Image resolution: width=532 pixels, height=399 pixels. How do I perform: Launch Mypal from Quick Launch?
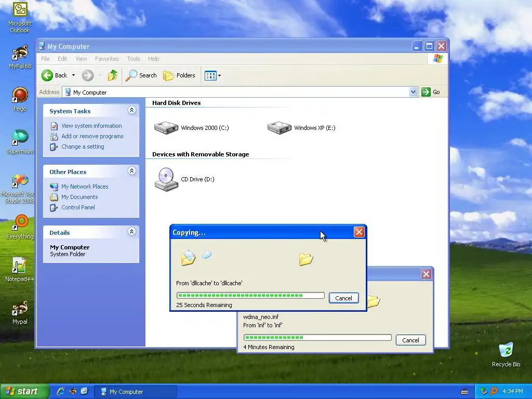point(73,391)
